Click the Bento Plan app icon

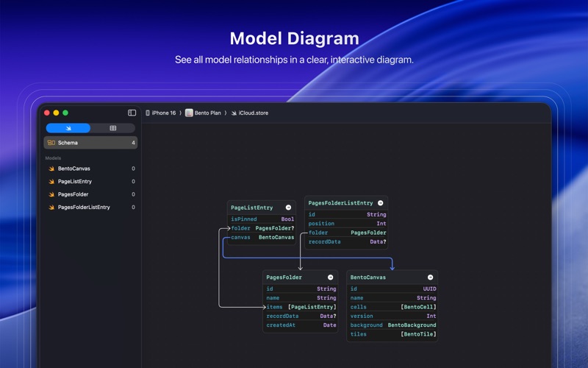point(189,113)
